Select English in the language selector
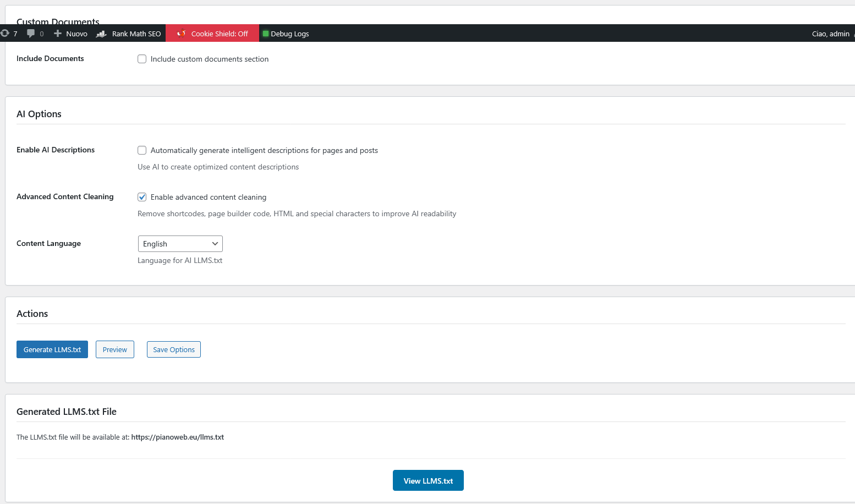 (180, 244)
